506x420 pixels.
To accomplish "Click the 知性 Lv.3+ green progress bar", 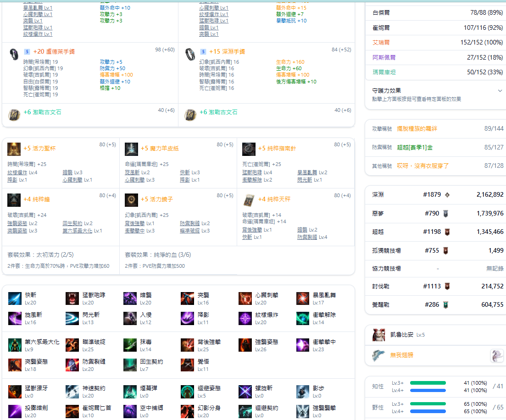I will (x=428, y=383).
